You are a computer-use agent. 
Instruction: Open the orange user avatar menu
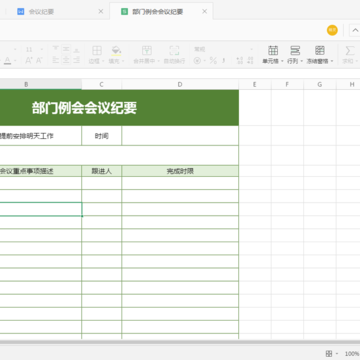coord(332,30)
